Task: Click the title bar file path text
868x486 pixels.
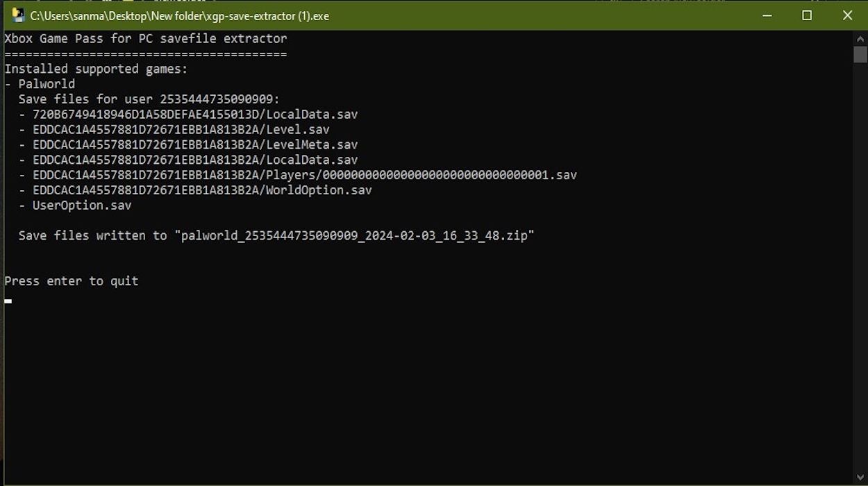Action: 179,15
